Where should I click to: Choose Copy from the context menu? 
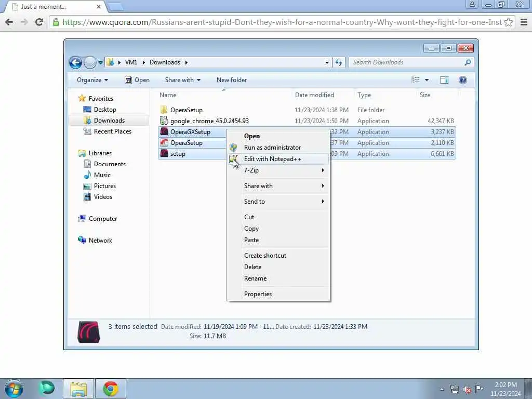click(x=278, y=229)
